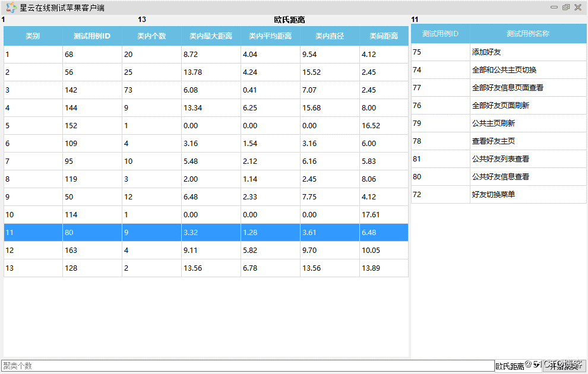Open the 欧氏距离 distance dropdown at bottom

[x=519, y=366]
